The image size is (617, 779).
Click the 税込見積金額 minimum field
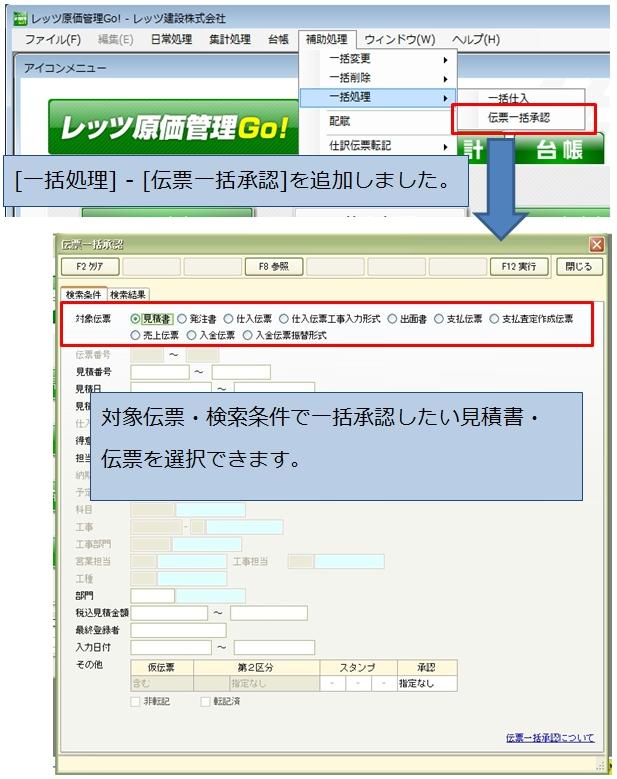(169, 613)
